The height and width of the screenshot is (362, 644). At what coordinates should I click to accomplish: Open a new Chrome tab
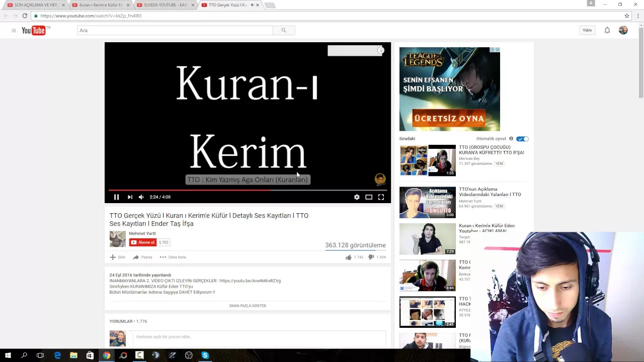(270, 5)
